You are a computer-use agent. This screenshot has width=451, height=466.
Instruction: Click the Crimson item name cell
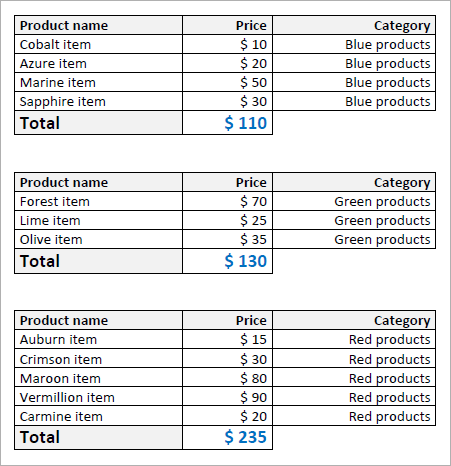(98, 359)
